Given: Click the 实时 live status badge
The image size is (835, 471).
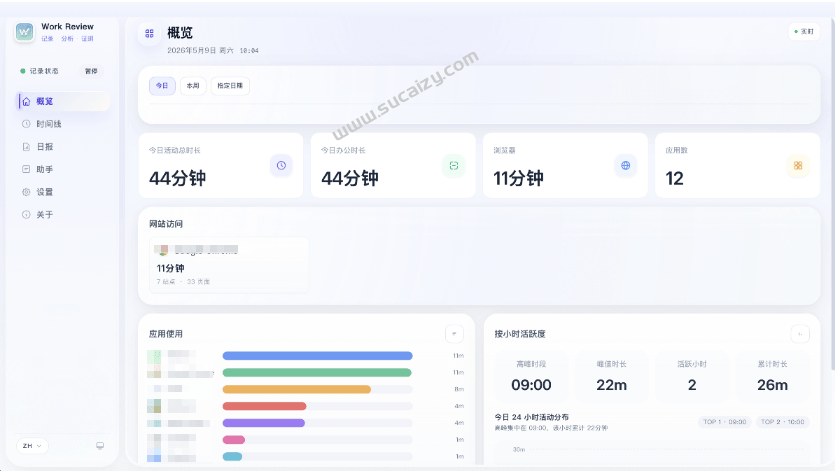Looking at the screenshot, I should pos(804,31).
